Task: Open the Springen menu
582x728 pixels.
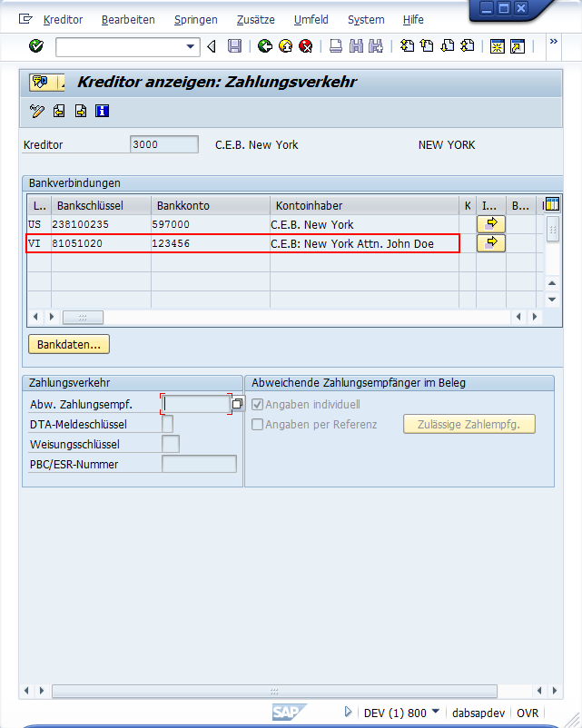Action: pos(196,20)
